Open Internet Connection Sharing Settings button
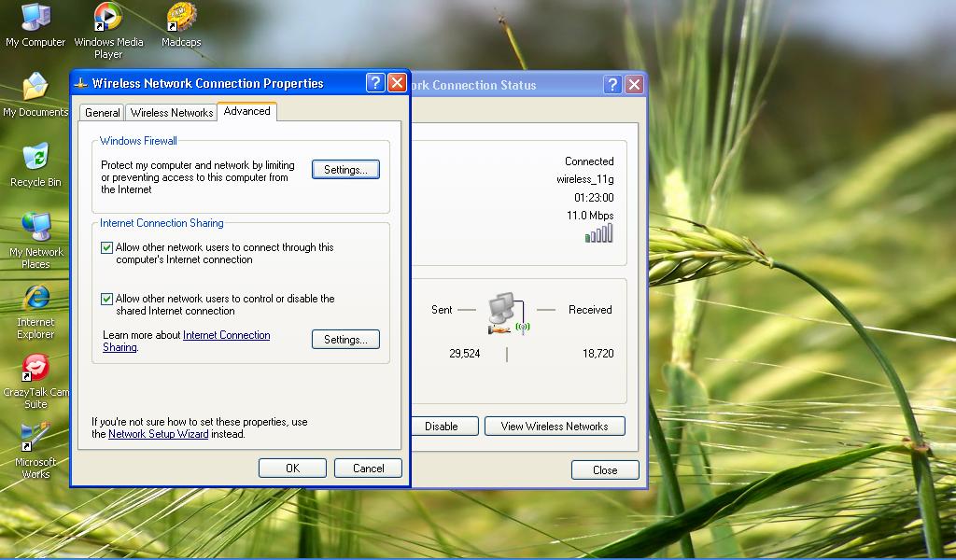956x560 pixels. point(345,340)
